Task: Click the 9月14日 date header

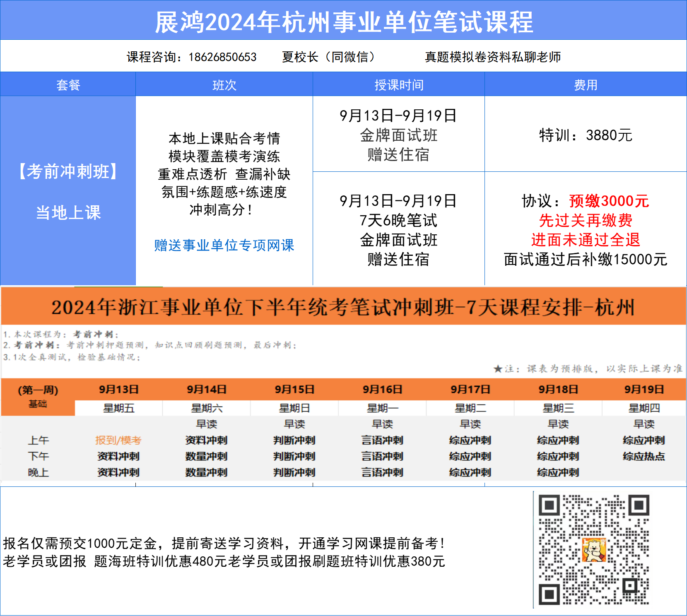Action: pos(206,390)
